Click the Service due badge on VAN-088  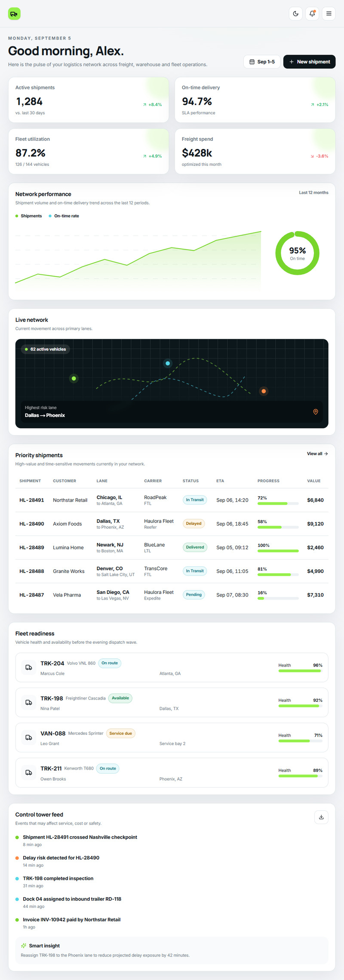[120, 733]
